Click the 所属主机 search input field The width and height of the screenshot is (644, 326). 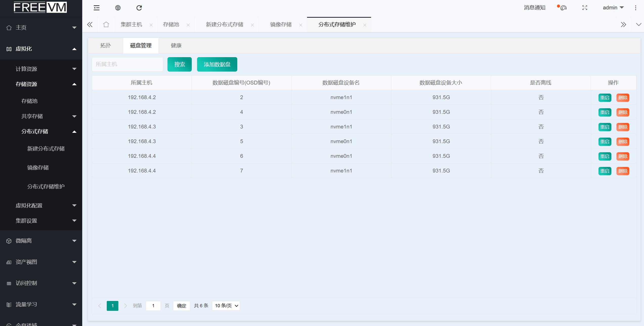point(127,64)
